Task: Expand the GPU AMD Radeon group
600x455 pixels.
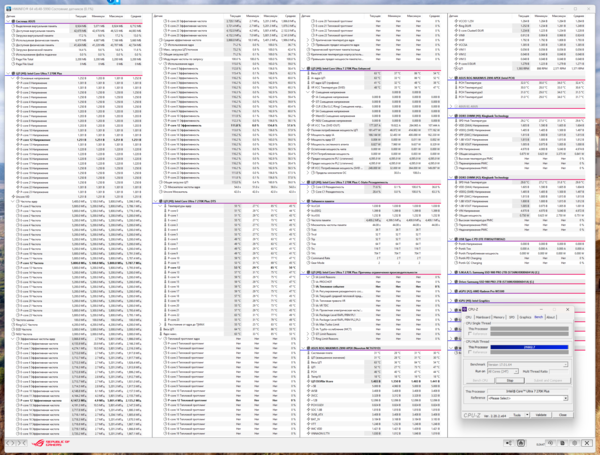Action: (x=451, y=291)
